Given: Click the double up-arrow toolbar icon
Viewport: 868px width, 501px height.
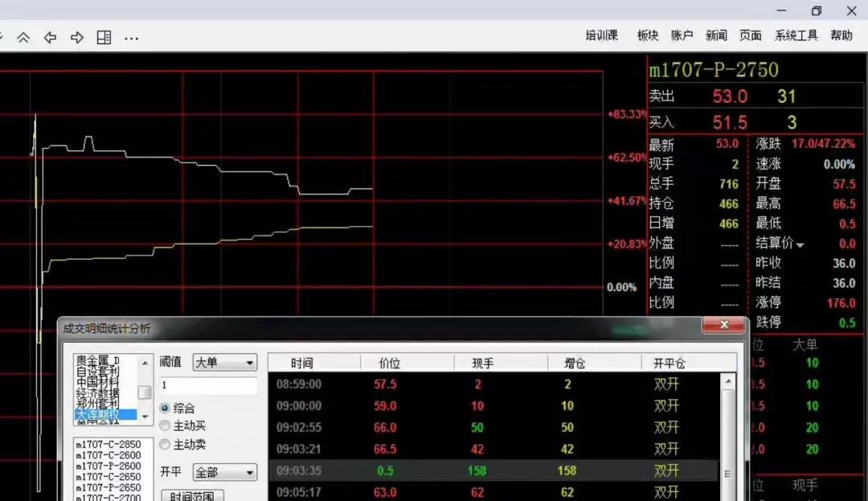Looking at the screenshot, I should point(23,38).
